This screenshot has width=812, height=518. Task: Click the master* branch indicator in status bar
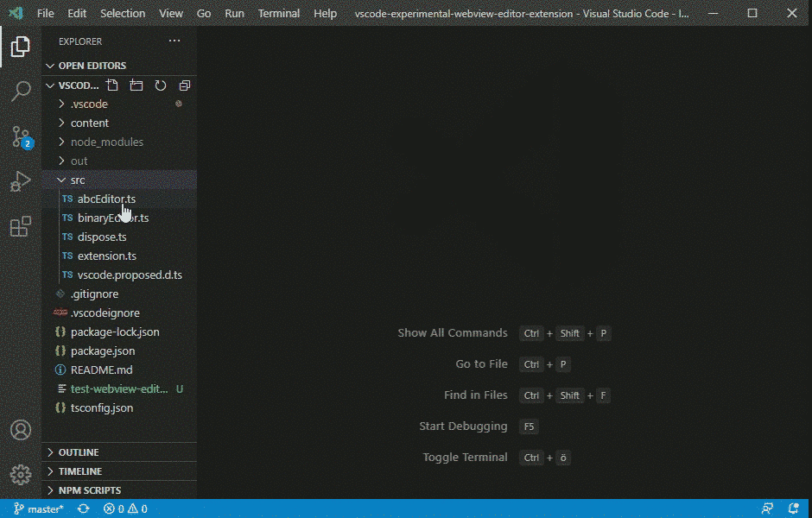tap(38, 509)
